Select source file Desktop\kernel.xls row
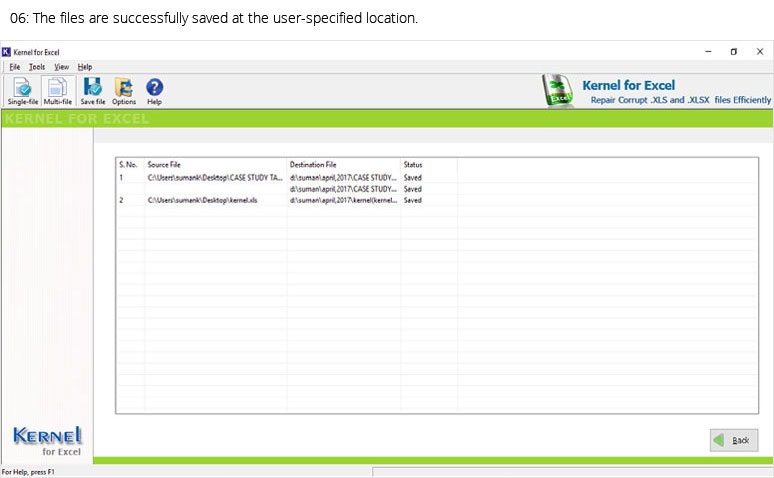 [202, 200]
